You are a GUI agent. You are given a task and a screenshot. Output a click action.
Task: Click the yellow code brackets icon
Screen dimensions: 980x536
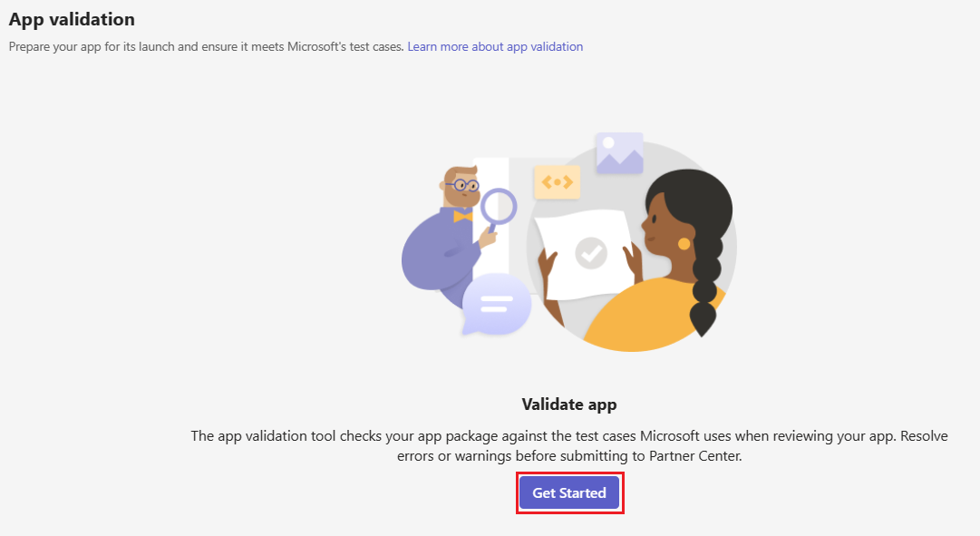click(557, 182)
